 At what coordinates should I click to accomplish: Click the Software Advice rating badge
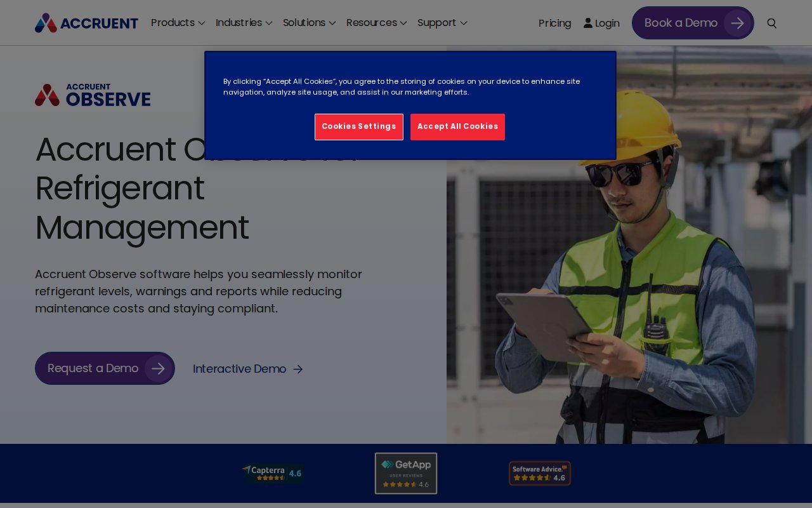tap(539, 473)
